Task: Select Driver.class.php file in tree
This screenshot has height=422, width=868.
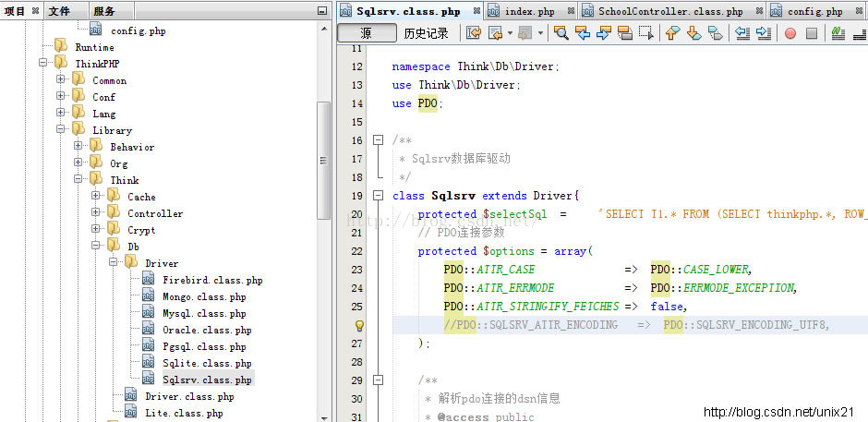Action: point(189,396)
